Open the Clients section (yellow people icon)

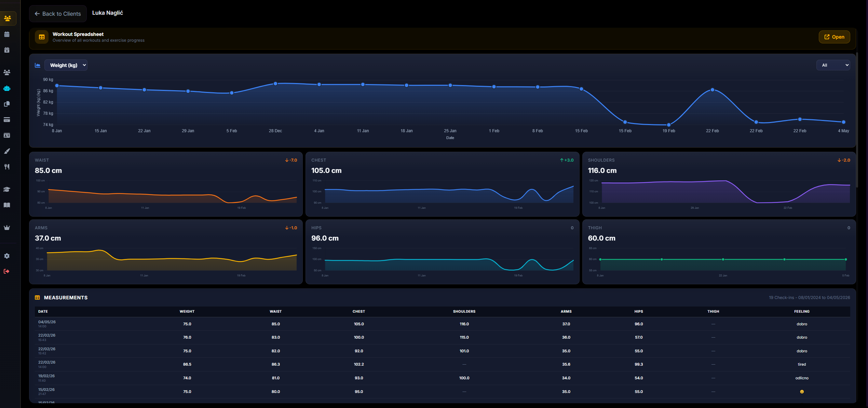[8, 18]
